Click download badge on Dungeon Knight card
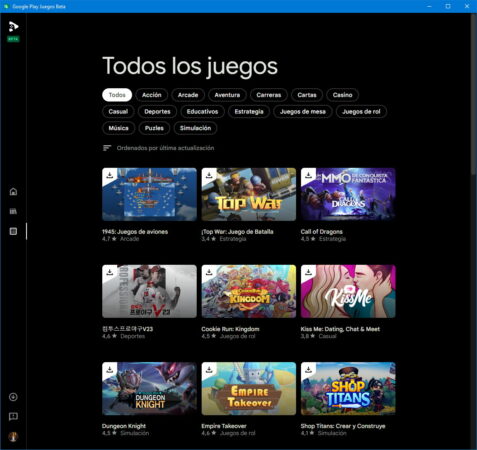This screenshot has width=477, height=450. (x=109, y=369)
